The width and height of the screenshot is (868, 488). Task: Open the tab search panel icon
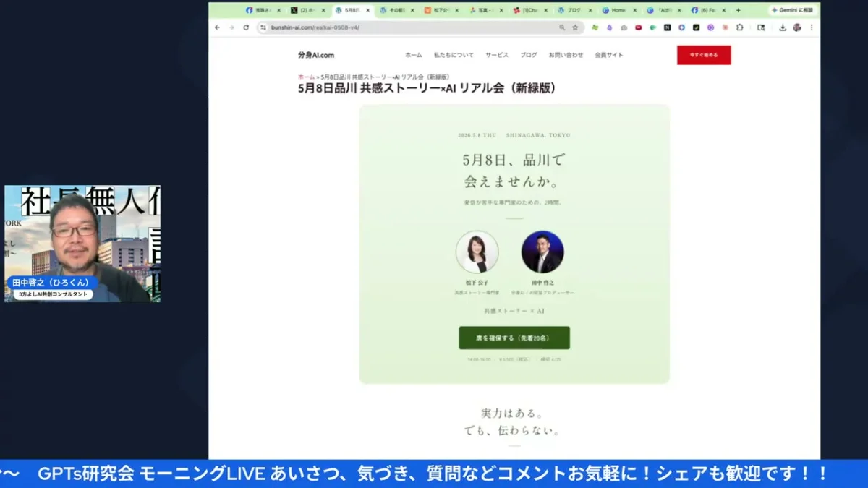761,27
